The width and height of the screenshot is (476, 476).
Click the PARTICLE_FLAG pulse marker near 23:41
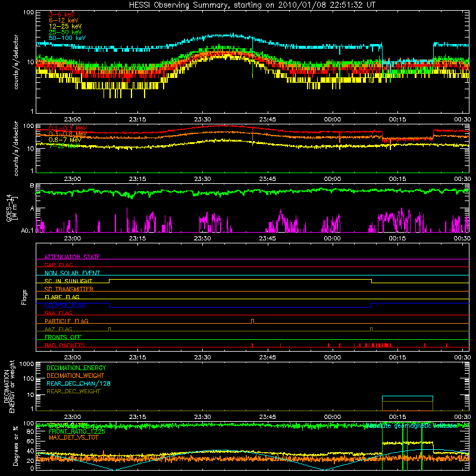coord(252,321)
